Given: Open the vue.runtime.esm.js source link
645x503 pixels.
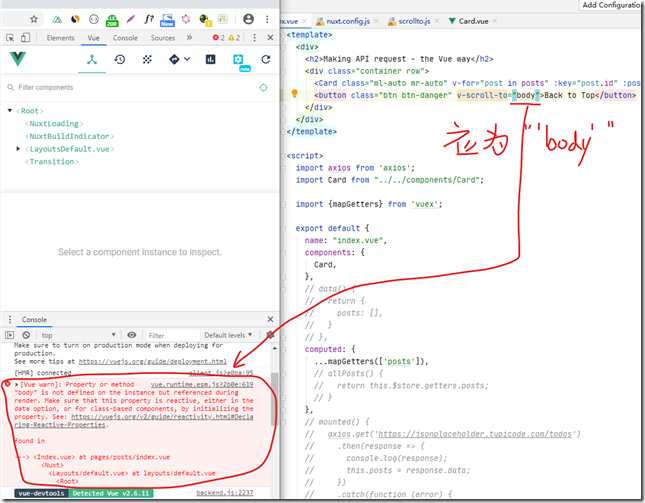Looking at the screenshot, I should tap(202, 385).
